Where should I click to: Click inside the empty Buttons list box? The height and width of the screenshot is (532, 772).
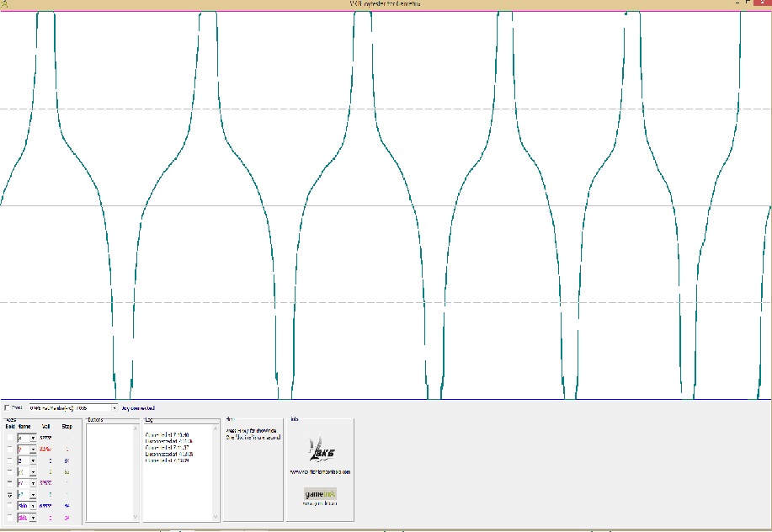(x=109, y=472)
